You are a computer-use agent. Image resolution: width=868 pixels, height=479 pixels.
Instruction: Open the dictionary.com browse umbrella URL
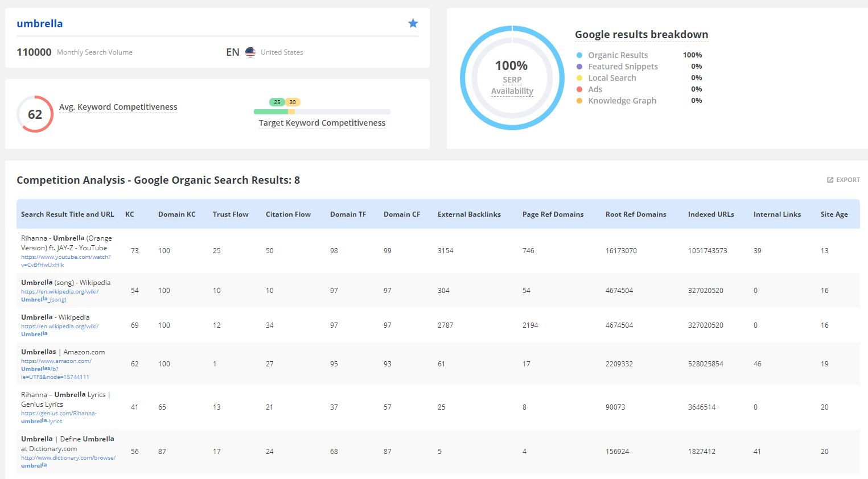[x=68, y=461]
